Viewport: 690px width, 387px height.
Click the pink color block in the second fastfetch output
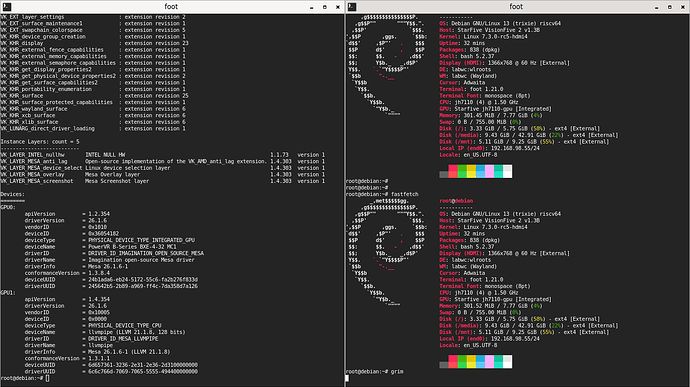click(489, 362)
